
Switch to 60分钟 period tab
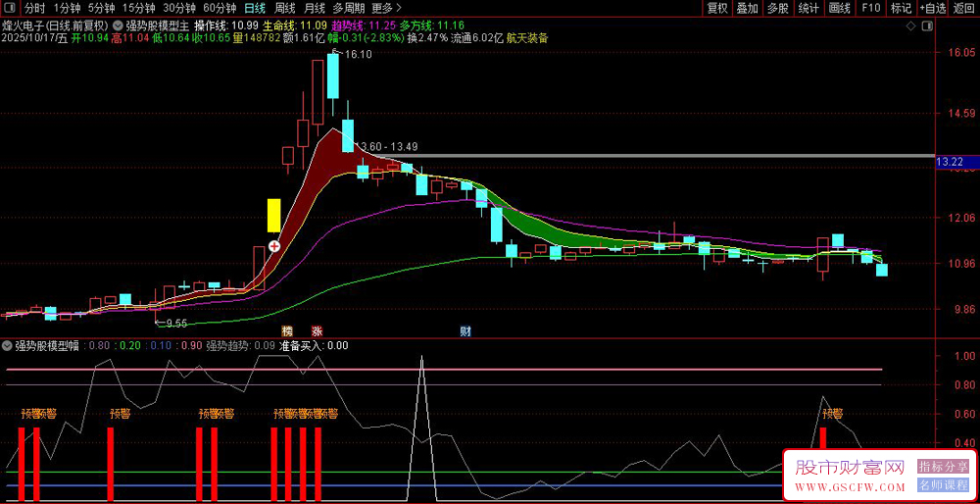[x=220, y=8]
